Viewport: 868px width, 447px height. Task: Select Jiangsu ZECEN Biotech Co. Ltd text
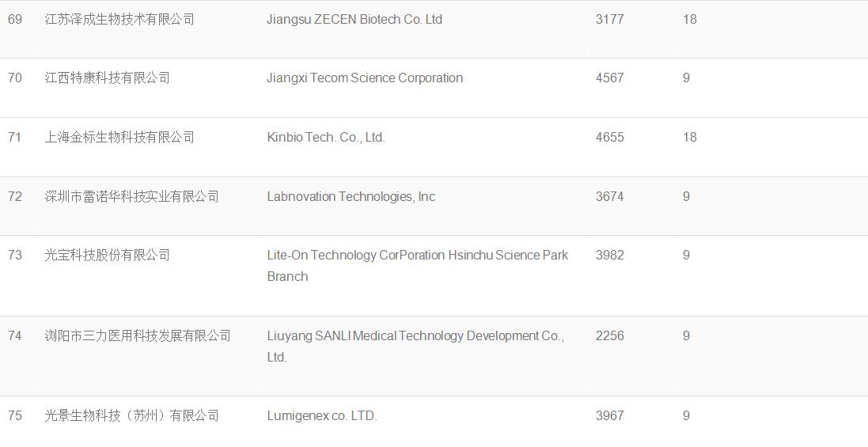[354, 19]
